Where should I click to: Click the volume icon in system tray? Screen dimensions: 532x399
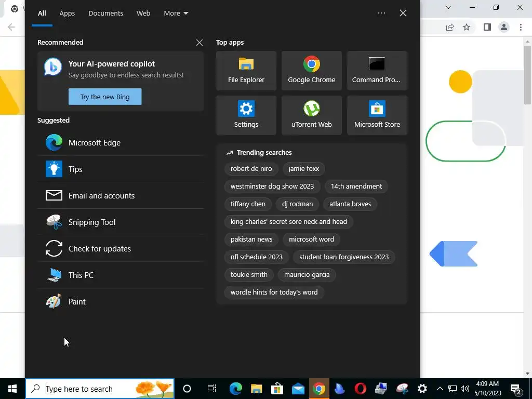tap(465, 389)
